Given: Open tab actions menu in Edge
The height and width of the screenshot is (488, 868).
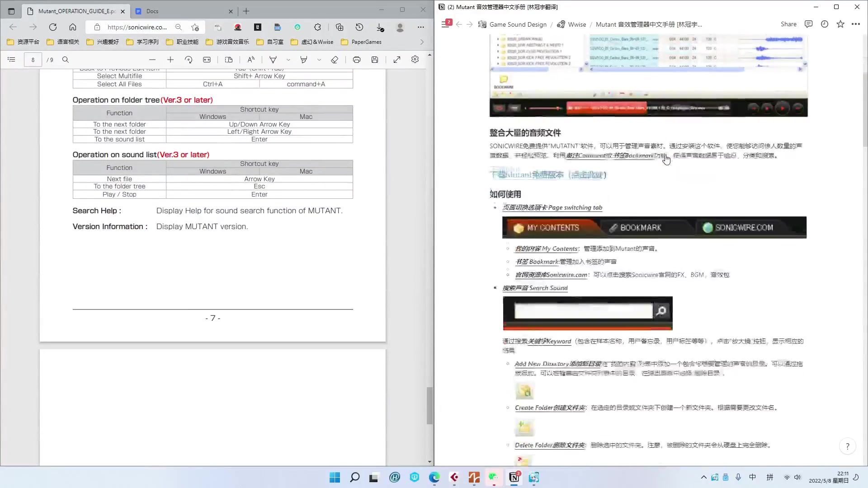Looking at the screenshot, I should click(11, 11).
